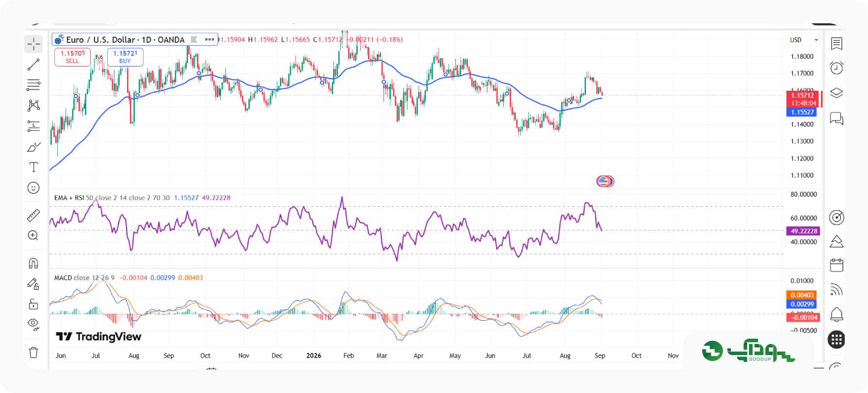This screenshot has height=393, width=868.
Task: Click the 49.22228 RSI axis label
Action: (x=804, y=231)
